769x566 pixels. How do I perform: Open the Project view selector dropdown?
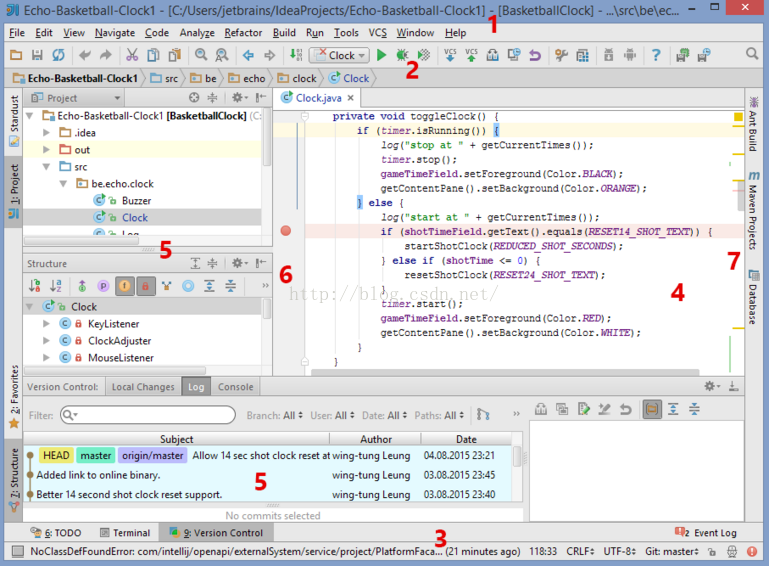coord(76,98)
